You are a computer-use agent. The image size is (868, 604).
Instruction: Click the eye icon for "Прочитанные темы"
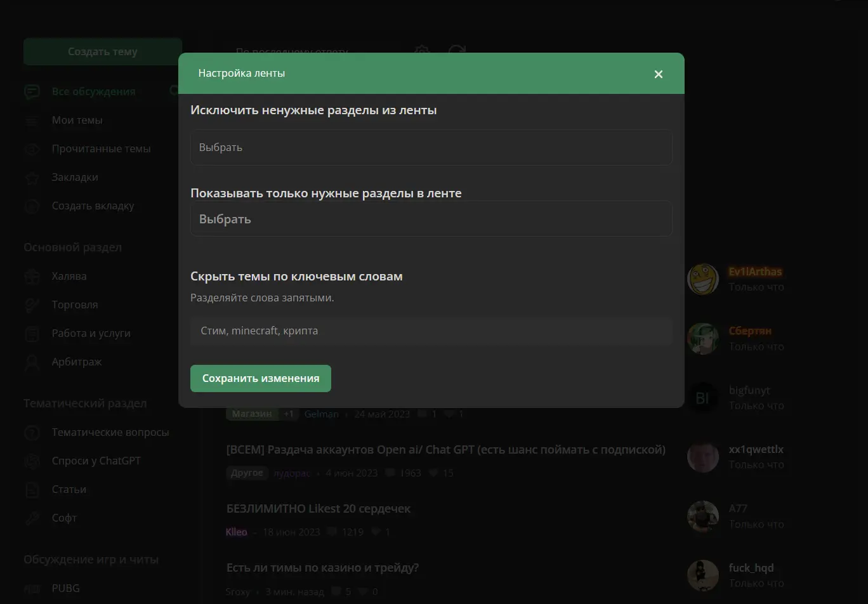32,149
